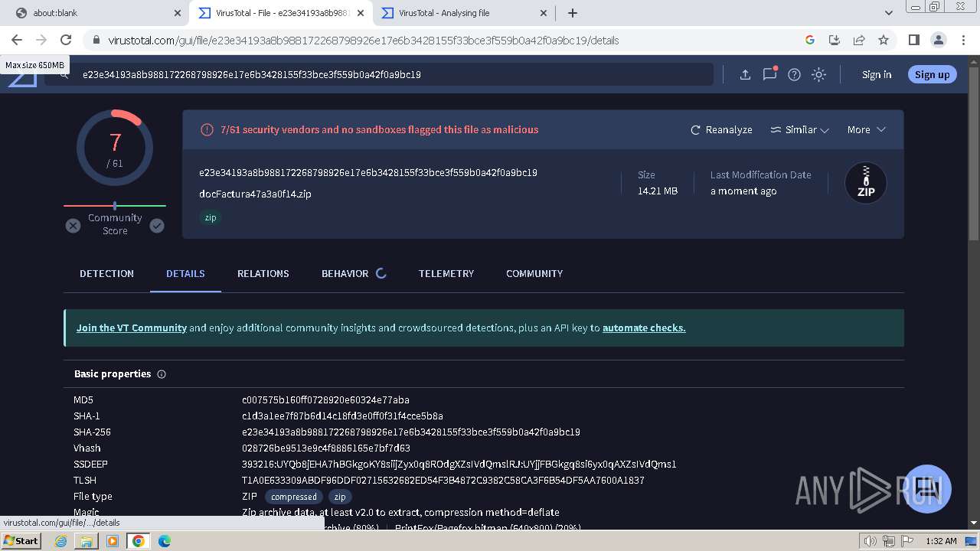Open File Explorer folder from taskbar
The height and width of the screenshot is (551, 980).
(x=87, y=541)
